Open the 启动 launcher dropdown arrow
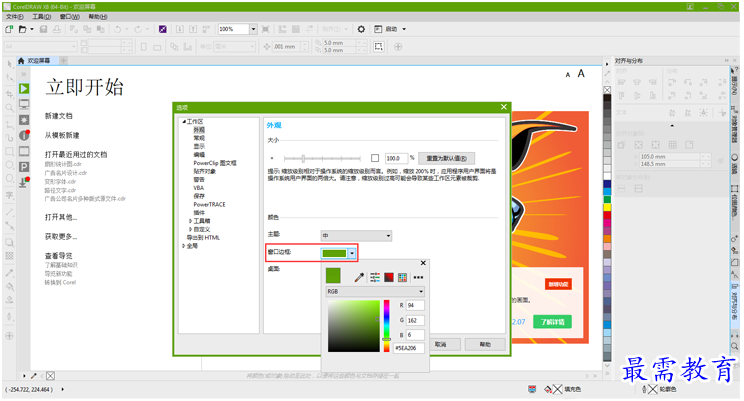Viewport: 744px width, 401px height. coord(404,29)
